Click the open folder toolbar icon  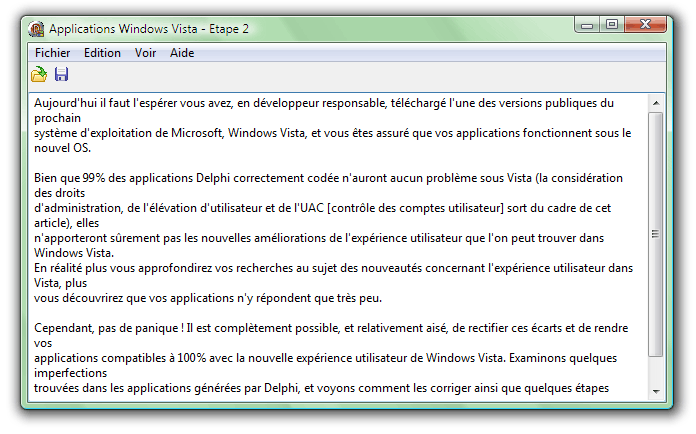coord(39,74)
